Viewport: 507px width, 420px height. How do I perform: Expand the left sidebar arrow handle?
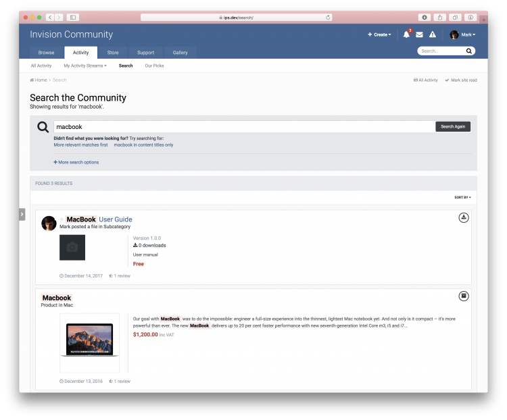[22, 214]
